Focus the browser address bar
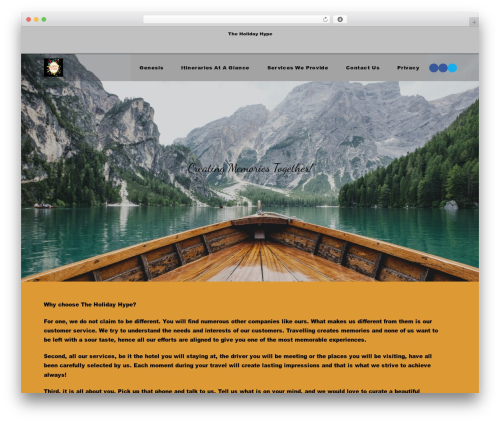The width and height of the screenshot is (500, 423). coord(236,19)
